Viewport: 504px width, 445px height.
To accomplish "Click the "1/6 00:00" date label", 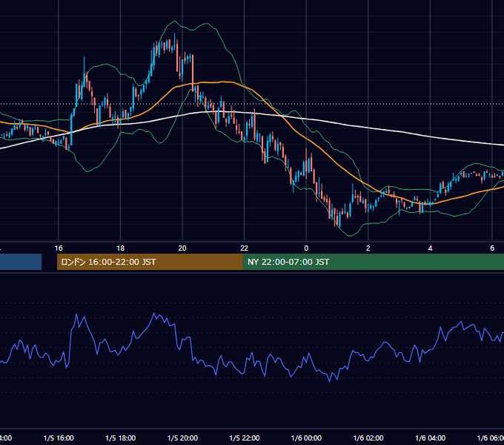I will [306, 438].
